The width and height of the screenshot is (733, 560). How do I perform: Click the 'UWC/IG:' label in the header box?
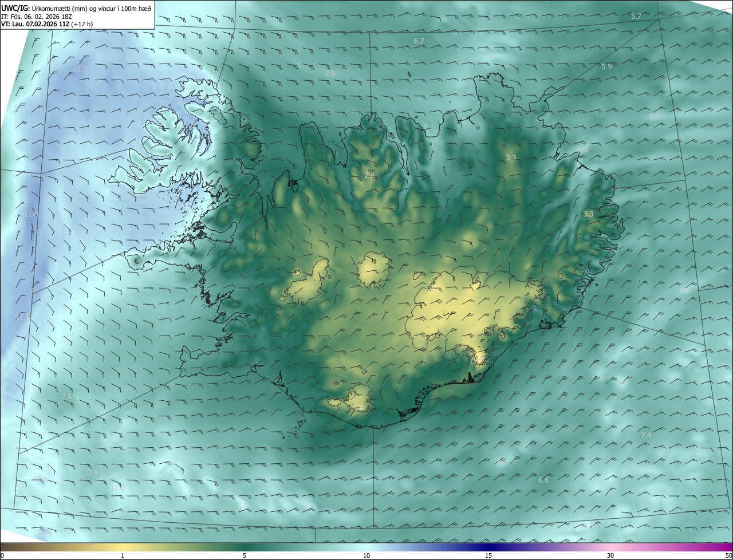15,8
